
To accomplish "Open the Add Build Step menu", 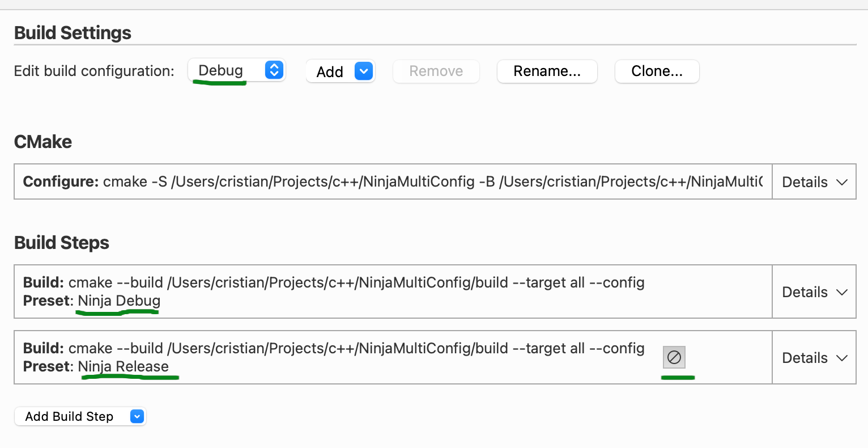I will [80, 416].
